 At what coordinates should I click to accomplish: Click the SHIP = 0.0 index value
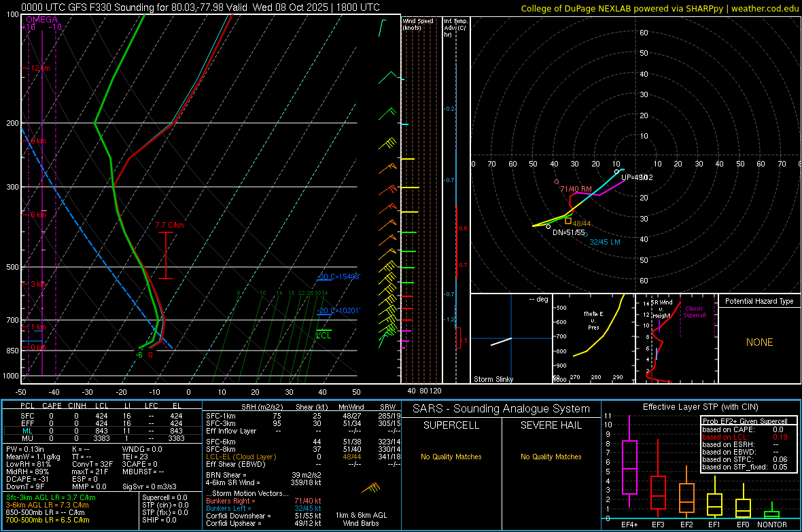click(x=159, y=520)
